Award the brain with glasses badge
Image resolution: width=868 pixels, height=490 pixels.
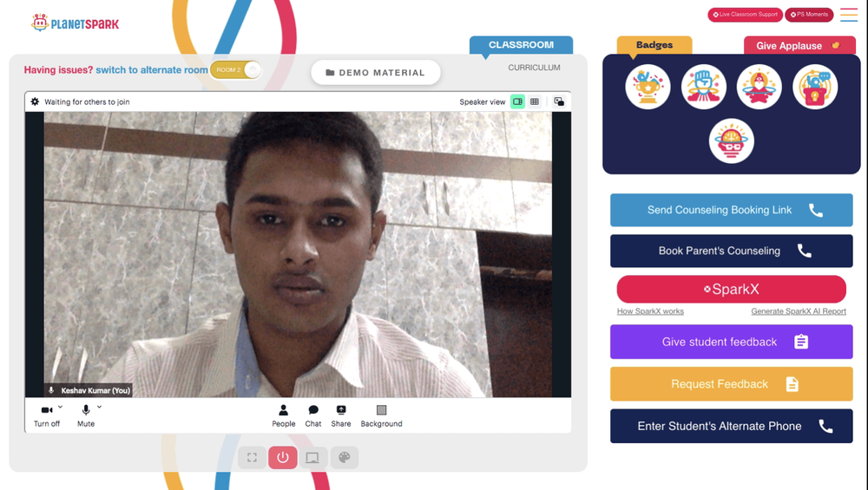[731, 141]
